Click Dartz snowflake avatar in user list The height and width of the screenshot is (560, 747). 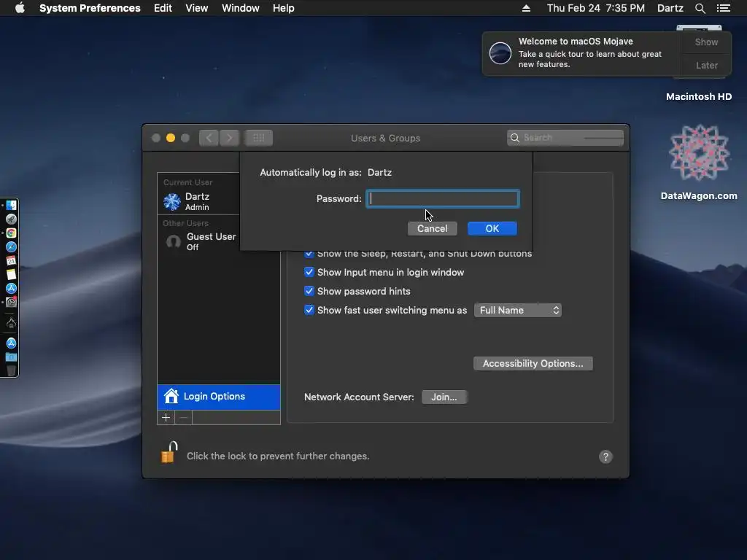click(x=172, y=201)
